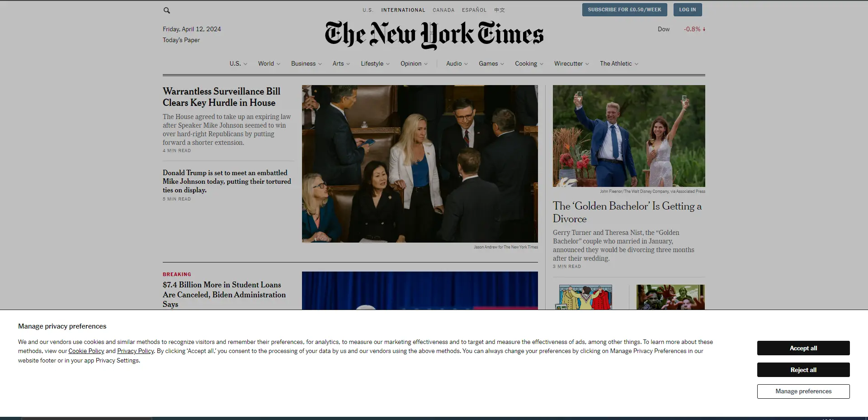Open the search magnifier icon

tap(167, 10)
